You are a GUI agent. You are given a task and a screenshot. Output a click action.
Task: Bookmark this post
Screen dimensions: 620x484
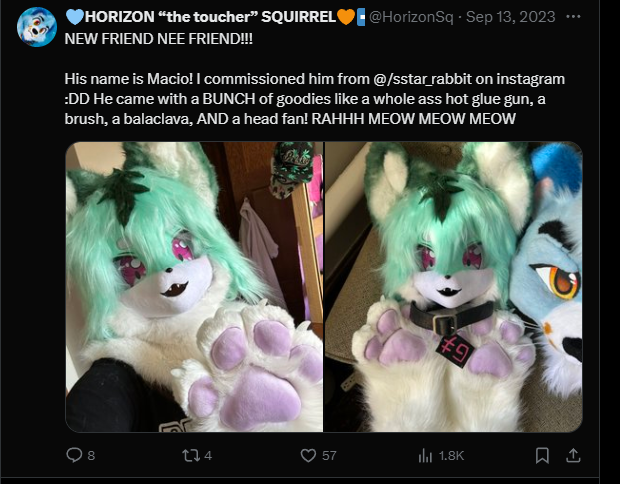click(542, 456)
